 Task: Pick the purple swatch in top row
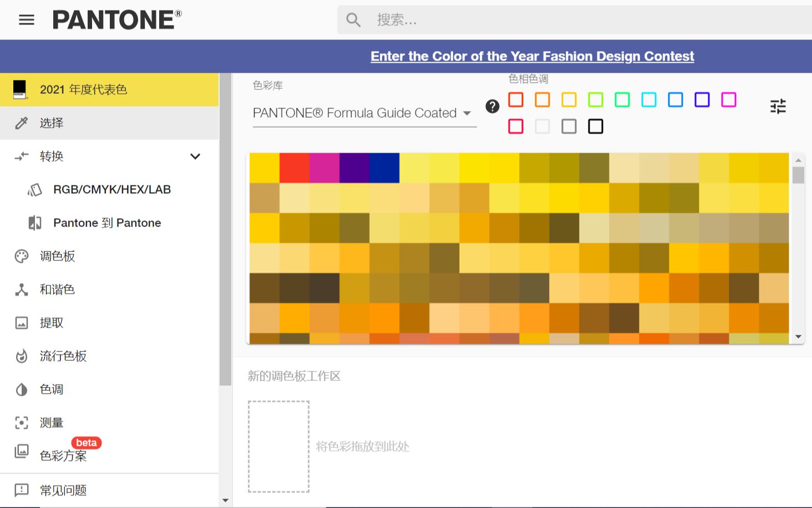(354, 168)
